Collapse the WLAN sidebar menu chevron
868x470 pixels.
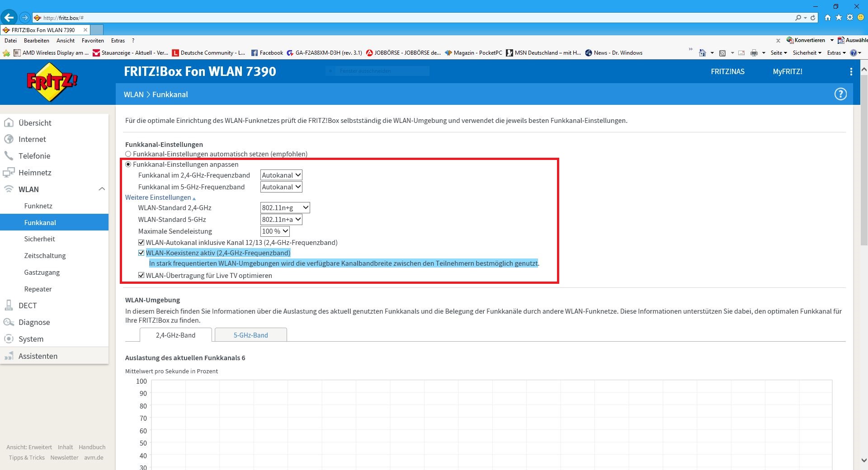pos(102,189)
